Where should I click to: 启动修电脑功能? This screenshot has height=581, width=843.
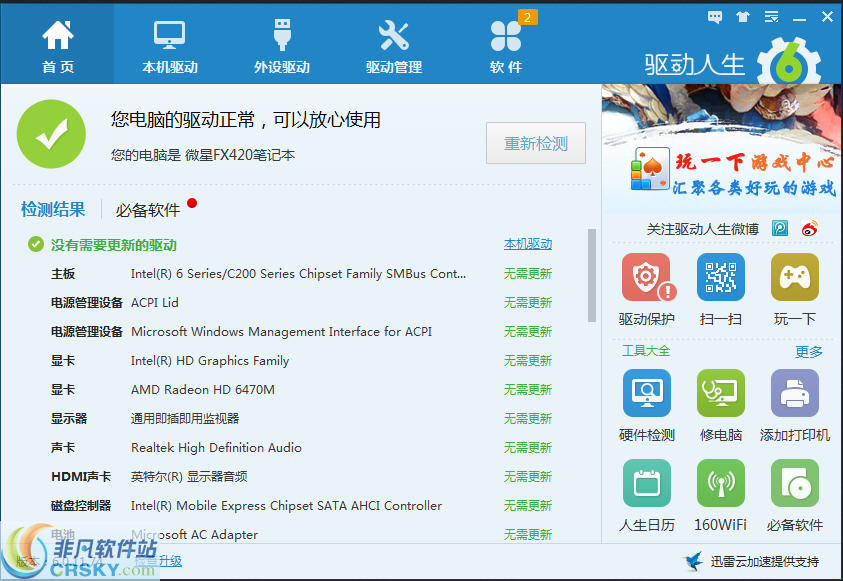click(x=721, y=394)
